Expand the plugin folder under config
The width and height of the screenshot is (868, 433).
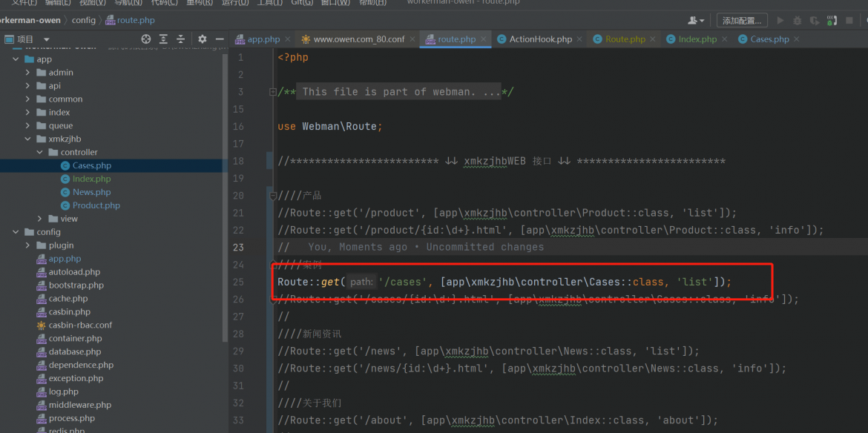coord(27,245)
